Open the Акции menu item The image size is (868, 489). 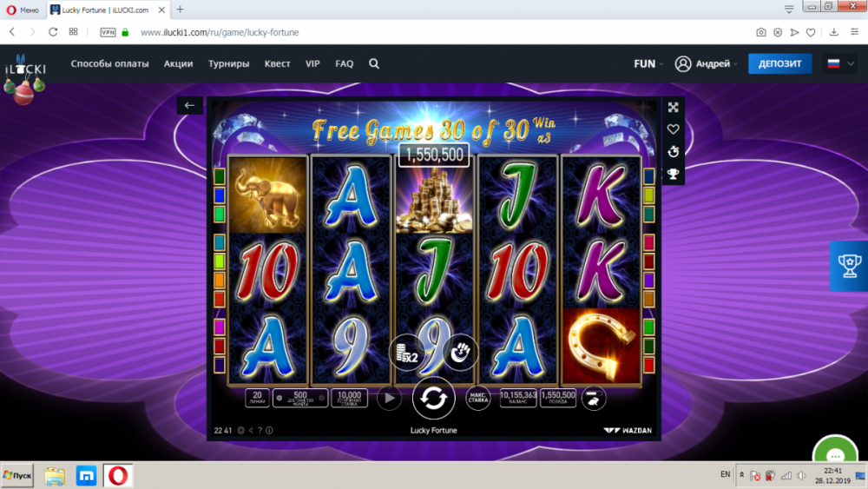[178, 63]
